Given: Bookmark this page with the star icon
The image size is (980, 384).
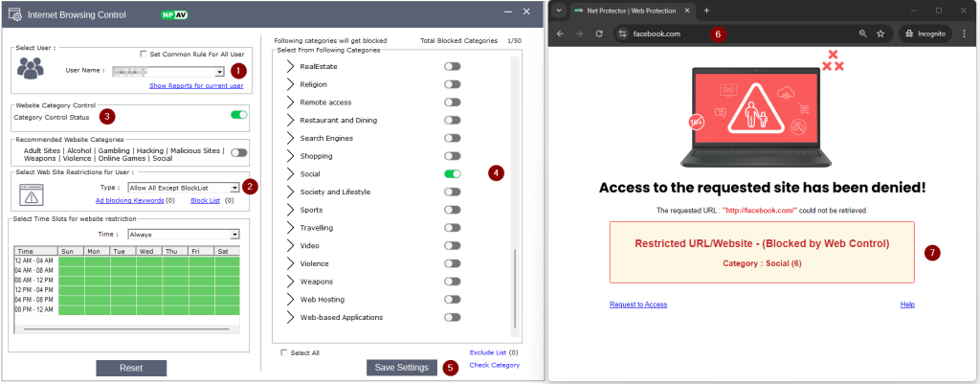Looking at the screenshot, I should 880,33.
